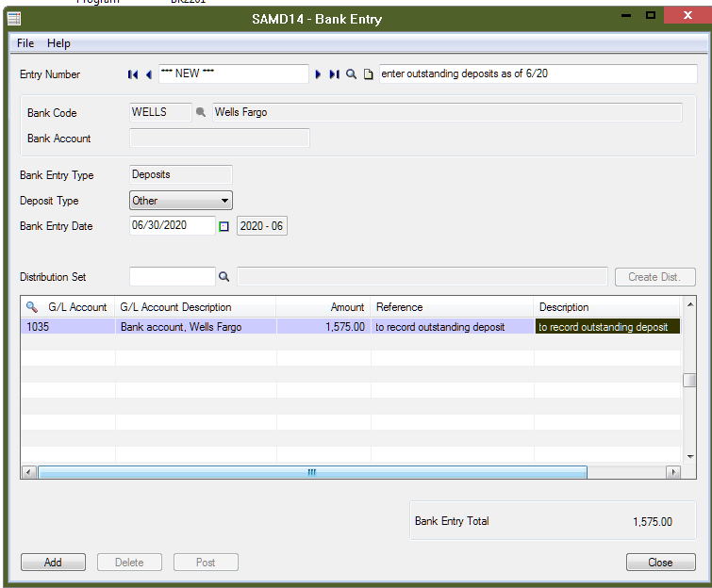Open calendar picker beside Bank Entry Date
The height and width of the screenshot is (588, 712).
(224, 226)
